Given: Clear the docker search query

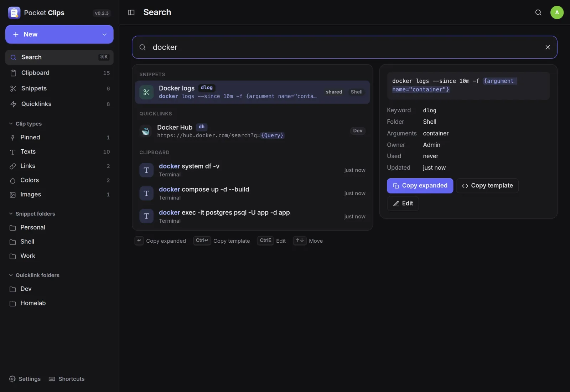Looking at the screenshot, I should pos(548,47).
